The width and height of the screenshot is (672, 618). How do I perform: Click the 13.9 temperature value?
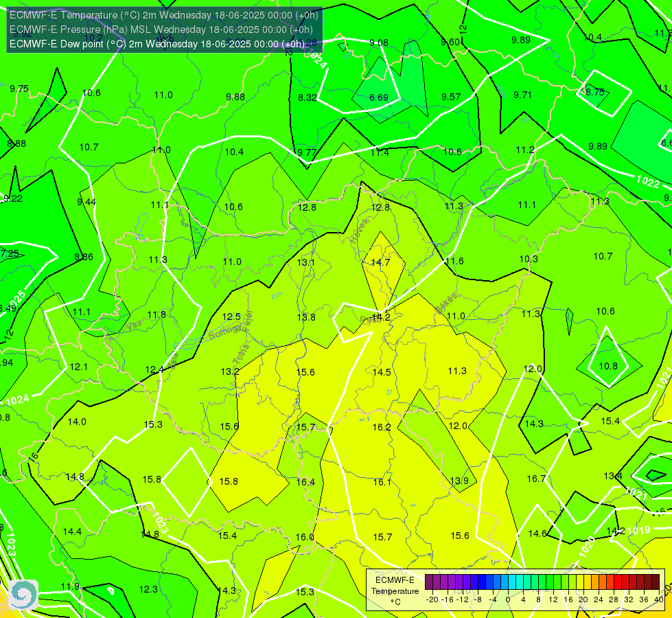459,481
